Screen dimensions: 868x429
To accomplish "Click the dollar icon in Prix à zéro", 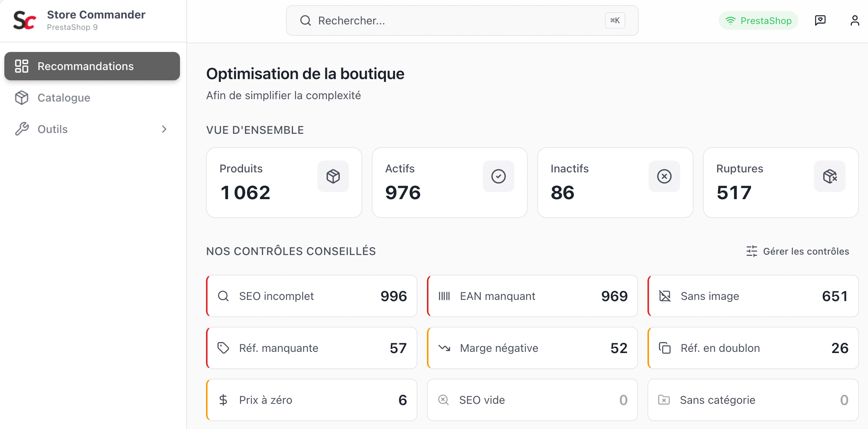I will [223, 400].
